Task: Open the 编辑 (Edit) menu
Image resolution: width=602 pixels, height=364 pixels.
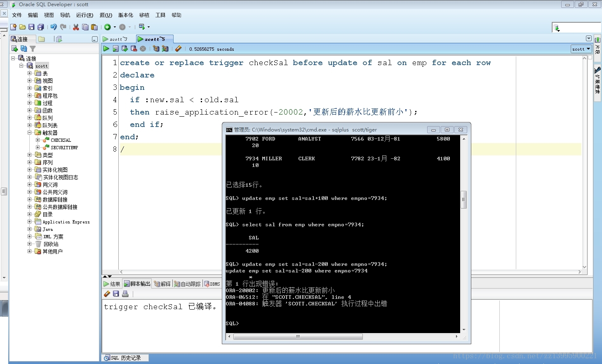Action: tap(33, 15)
